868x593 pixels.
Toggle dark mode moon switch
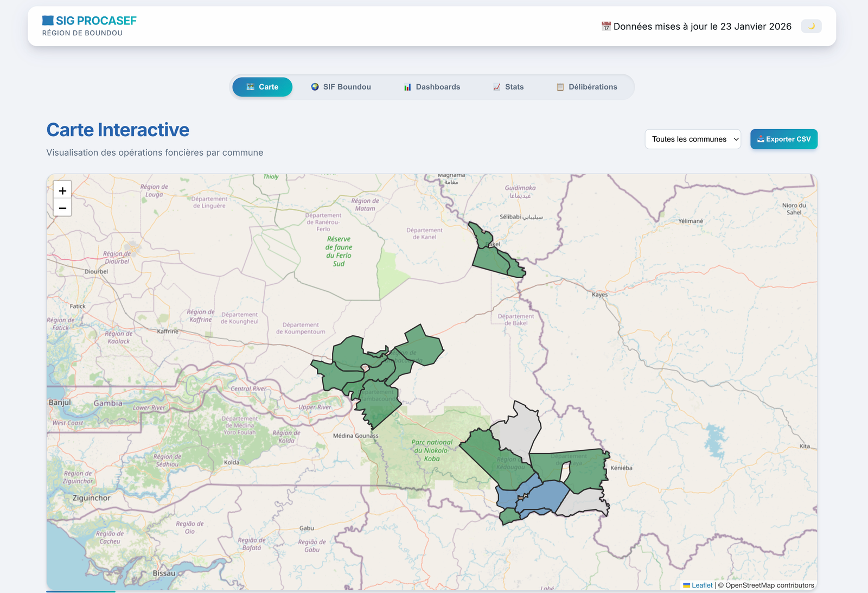pos(811,26)
